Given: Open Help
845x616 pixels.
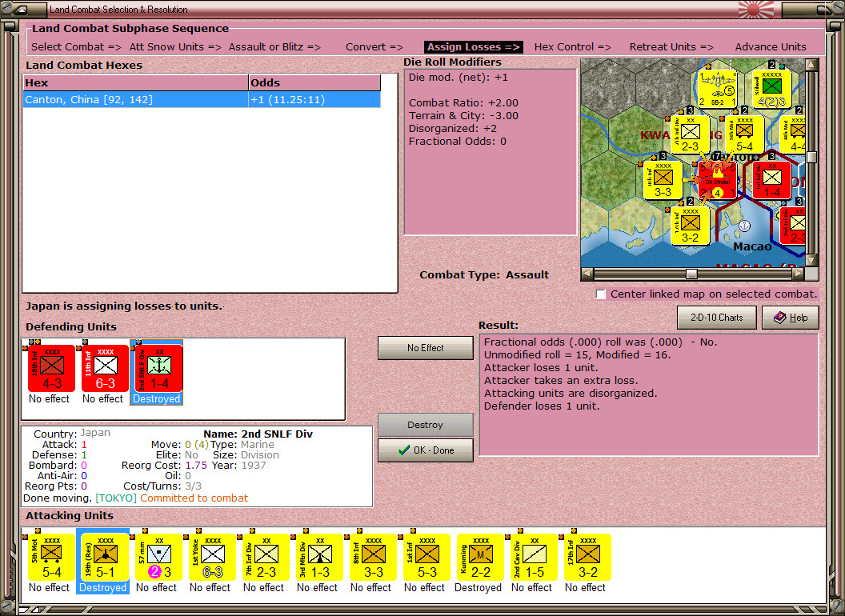Looking at the screenshot, I should click(x=790, y=318).
